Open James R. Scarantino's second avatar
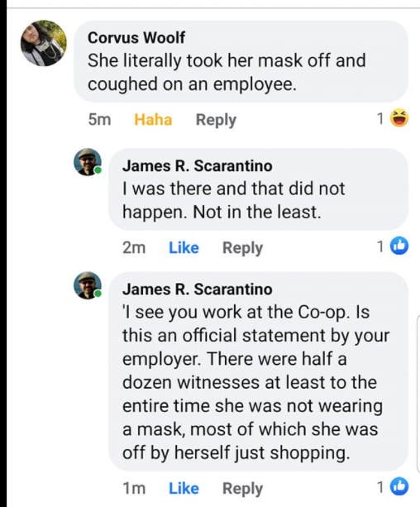This screenshot has width=420, height=507. pyautogui.click(x=88, y=285)
